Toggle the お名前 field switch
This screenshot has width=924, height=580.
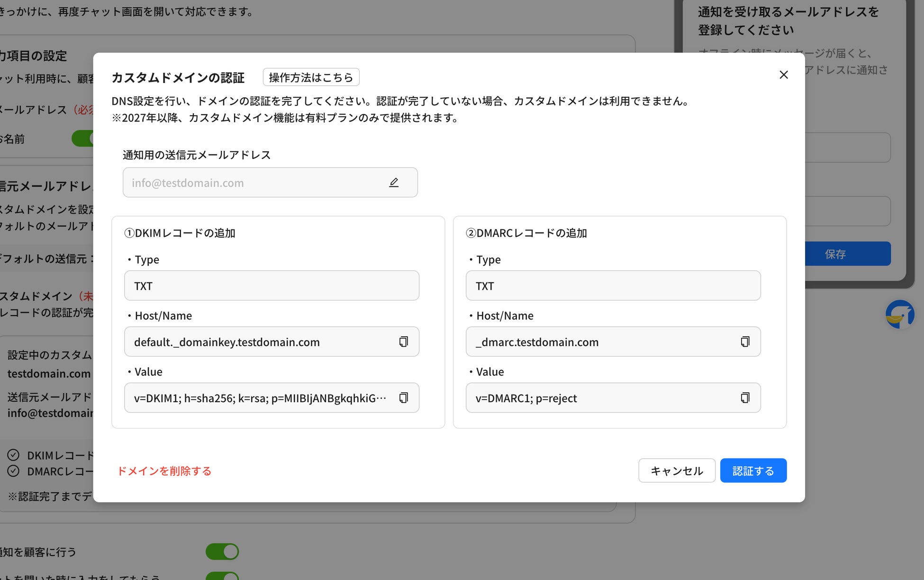point(83,138)
